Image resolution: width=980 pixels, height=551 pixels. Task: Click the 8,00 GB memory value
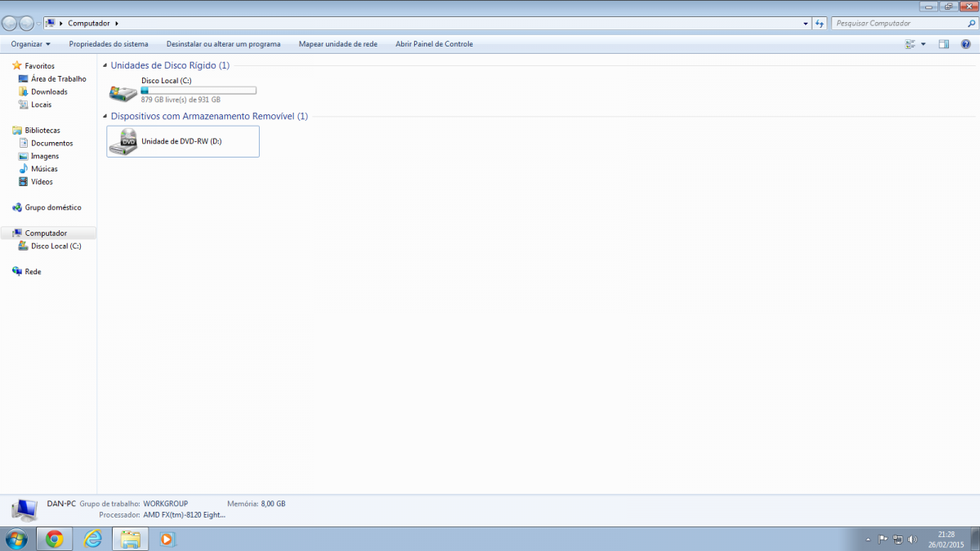click(274, 504)
